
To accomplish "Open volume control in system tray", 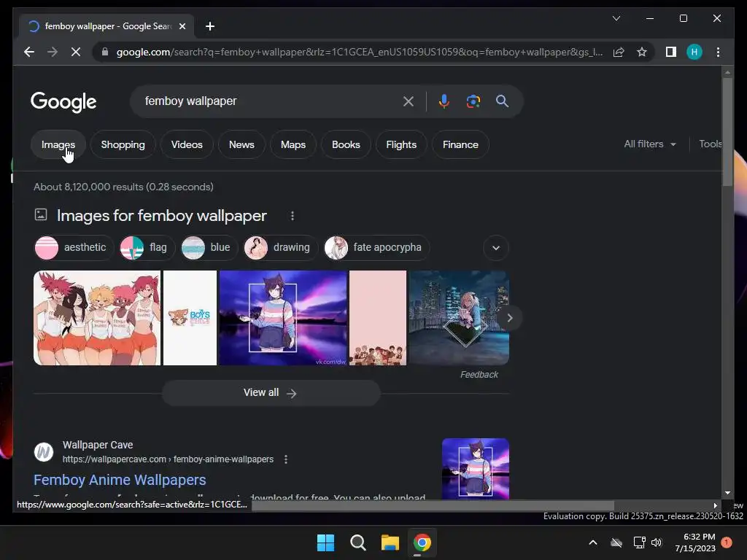I will tap(657, 542).
